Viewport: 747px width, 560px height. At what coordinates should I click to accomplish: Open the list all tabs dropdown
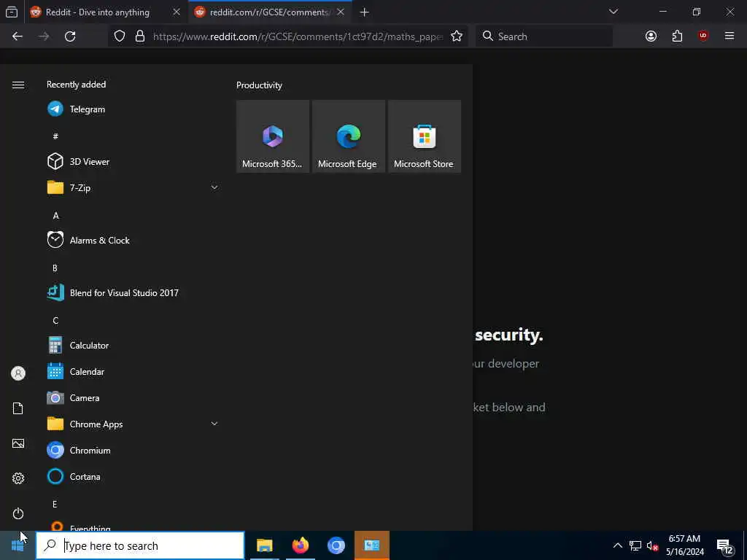click(x=614, y=12)
